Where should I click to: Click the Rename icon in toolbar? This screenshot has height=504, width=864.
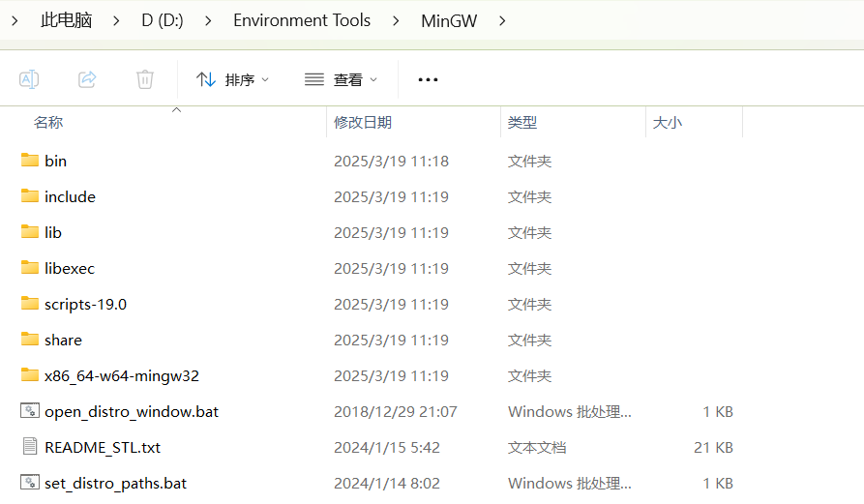coord(29,79)
